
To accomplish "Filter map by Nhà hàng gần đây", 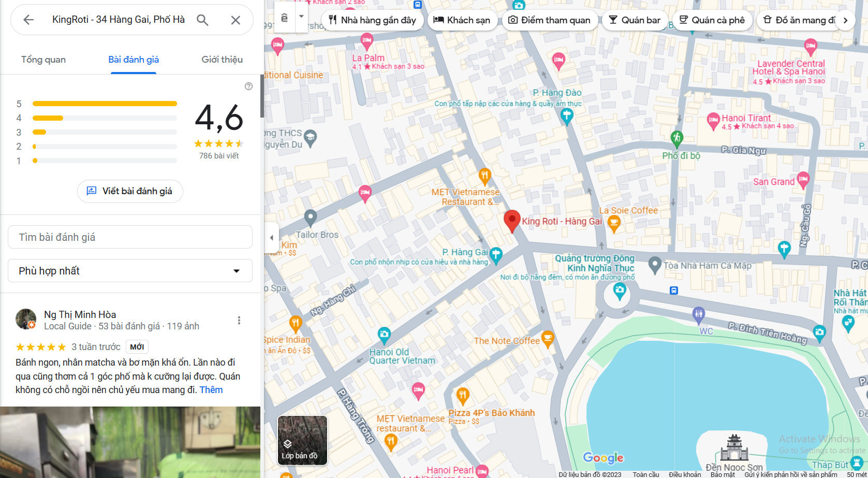I will coord(372,20).
